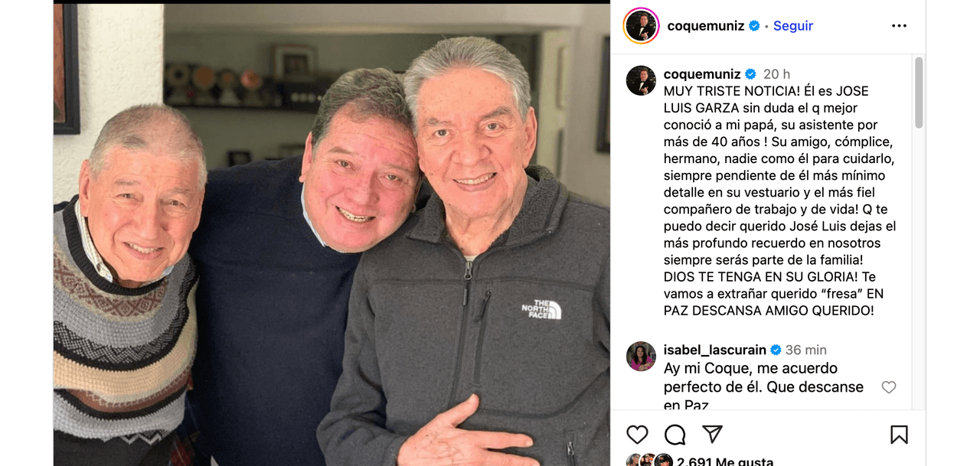This screenshot has width=980, height=466.
Task: Click the 36 min comment timestamp
Action: tap(806, 350)
